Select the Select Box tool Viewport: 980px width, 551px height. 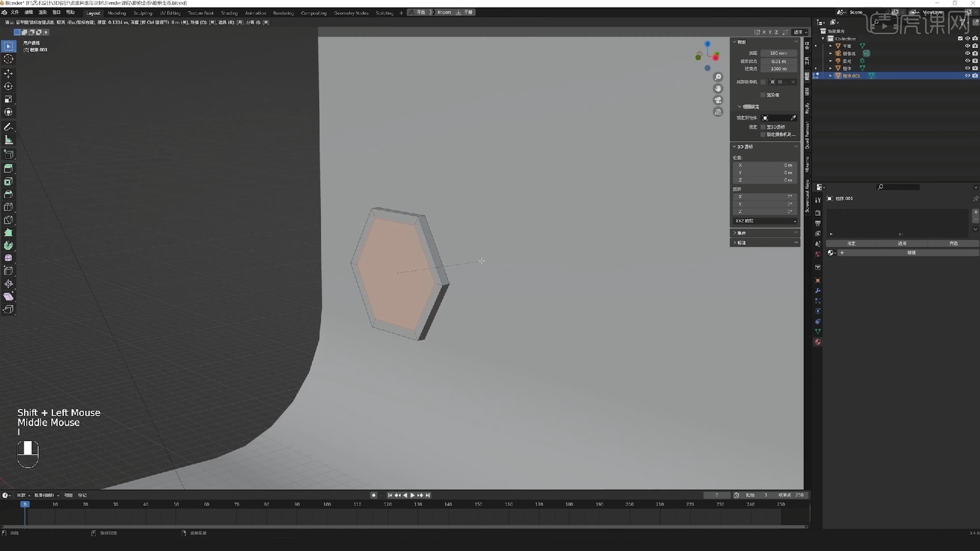tap(9, 46)
